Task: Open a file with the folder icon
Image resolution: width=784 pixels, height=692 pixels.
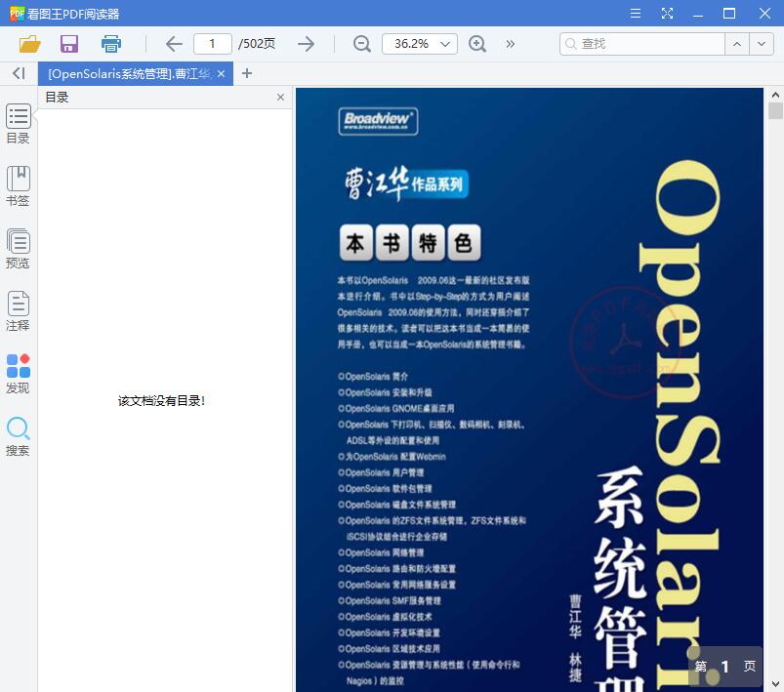Action: 29,44
